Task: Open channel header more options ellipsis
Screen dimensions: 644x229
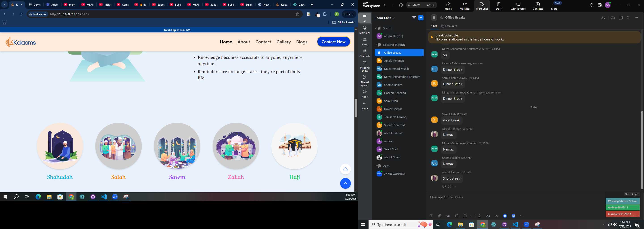Action: point(636,18)
